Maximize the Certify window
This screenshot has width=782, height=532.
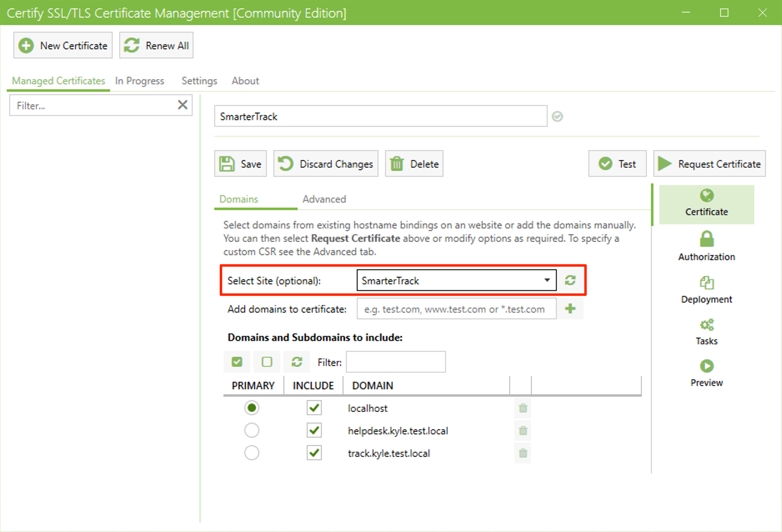tap(724, 13)
